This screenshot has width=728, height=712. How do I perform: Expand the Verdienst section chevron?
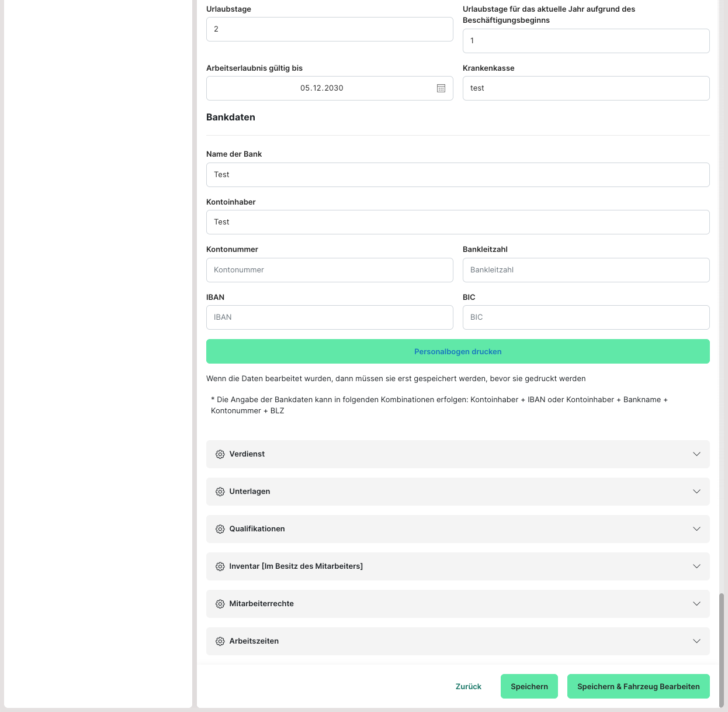[x=696, y=454]
